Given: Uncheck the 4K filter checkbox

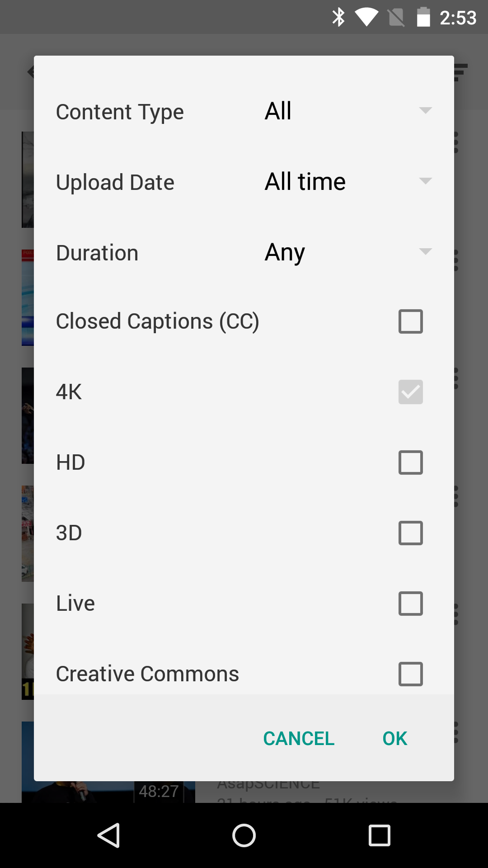Looking at the screenshot, I should (410, 392).
